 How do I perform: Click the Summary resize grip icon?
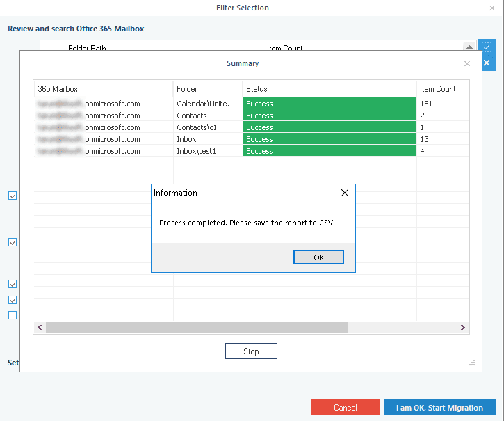[472, 363]
